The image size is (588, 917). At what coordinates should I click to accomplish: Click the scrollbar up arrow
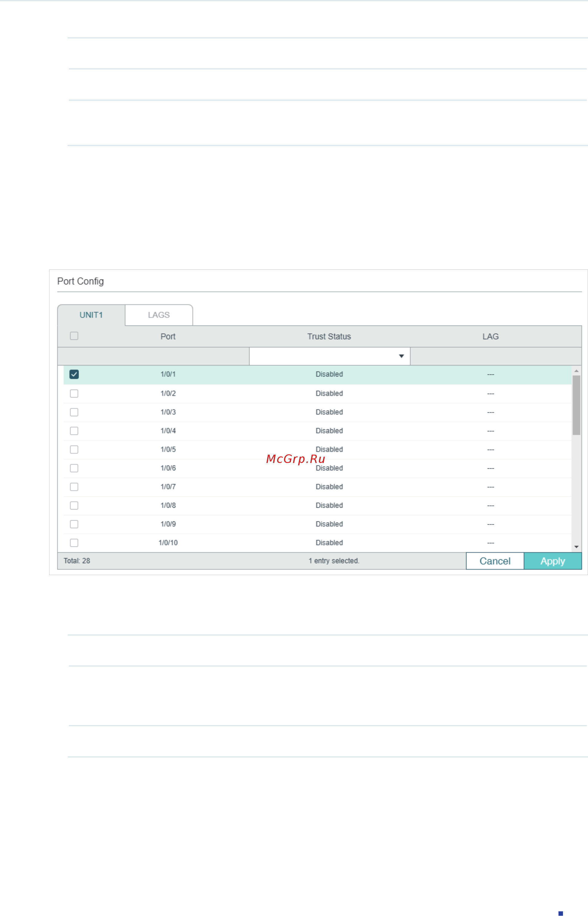(x=577, y=371)
